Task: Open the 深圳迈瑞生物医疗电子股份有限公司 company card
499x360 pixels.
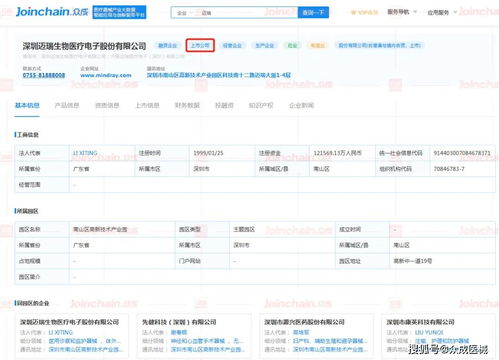Action: (72, 336)
